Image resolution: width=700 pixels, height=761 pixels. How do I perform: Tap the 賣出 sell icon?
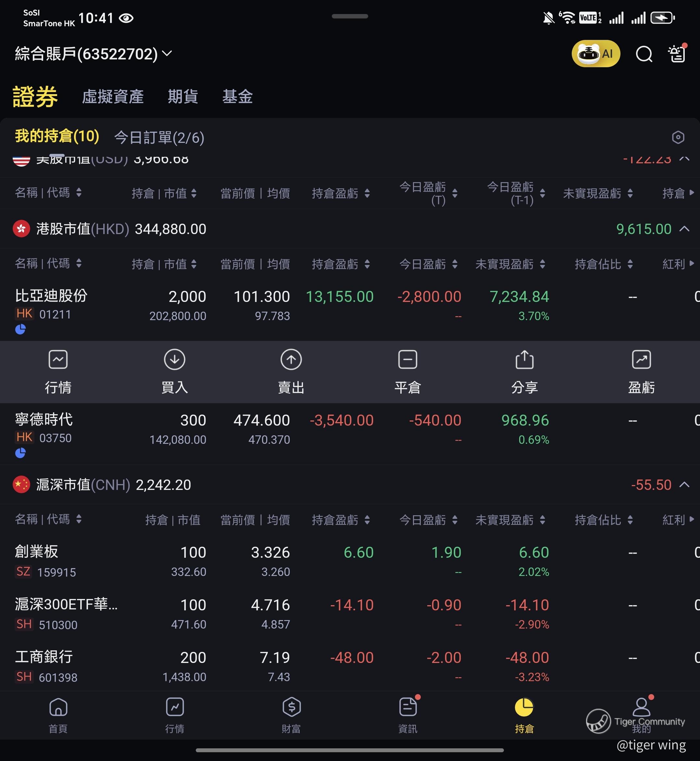pos(291,359)
